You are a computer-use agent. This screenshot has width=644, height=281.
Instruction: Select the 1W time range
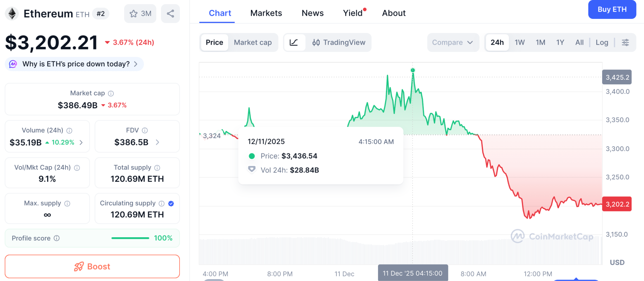(519, 42)
